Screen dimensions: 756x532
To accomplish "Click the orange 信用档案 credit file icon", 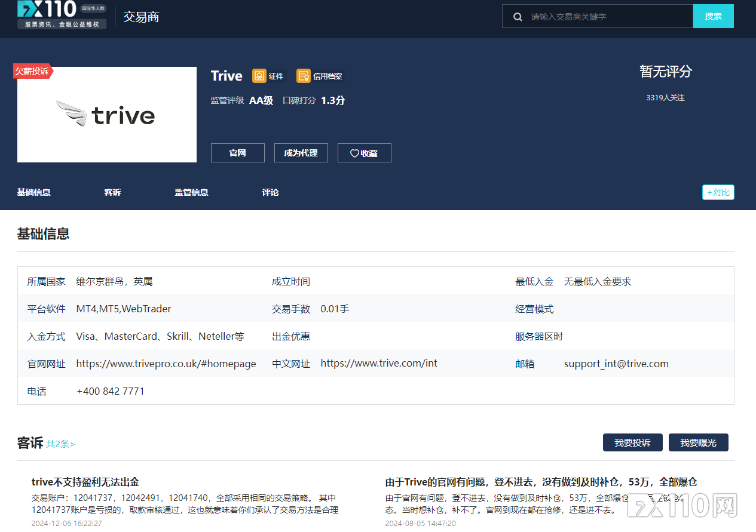I will (x=304, y=76).
